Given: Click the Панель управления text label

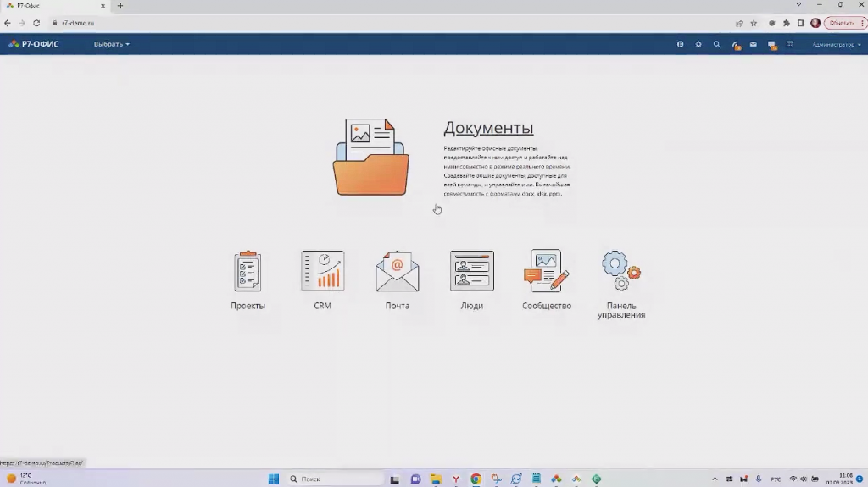Looking at the screenshot, I should tap(621, 310).
